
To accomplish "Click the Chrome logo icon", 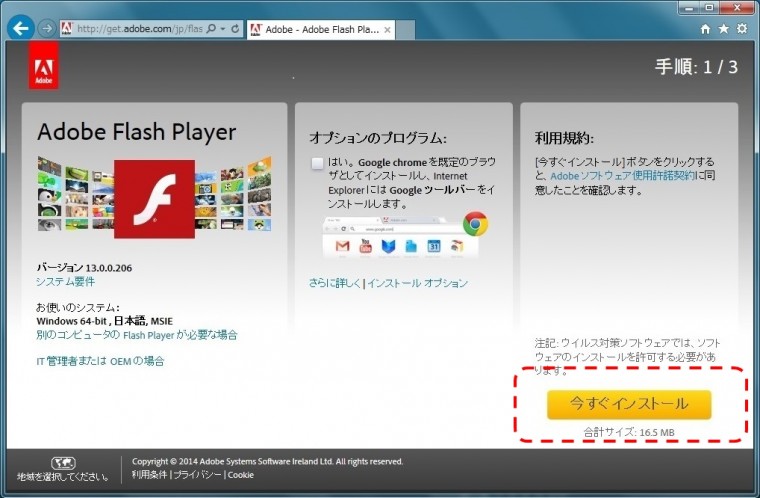I will tap(475, 224).
